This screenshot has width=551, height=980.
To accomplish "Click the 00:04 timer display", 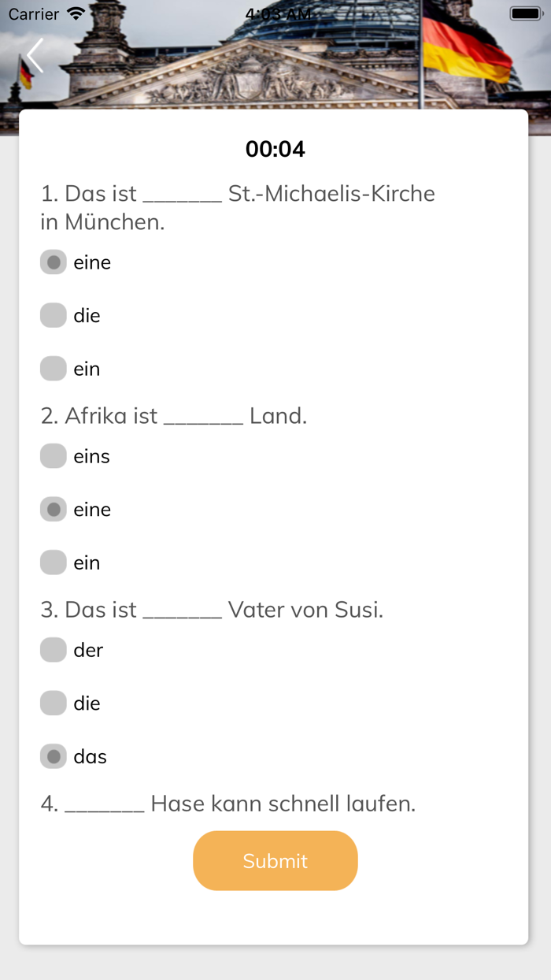I will click(x=275, y=148).
